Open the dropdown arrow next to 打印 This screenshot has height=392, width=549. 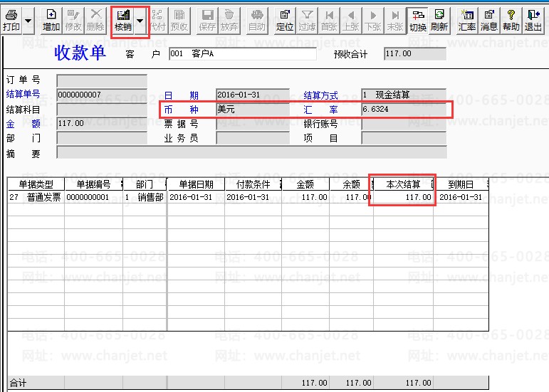pyautogui.click(x=28, y=21)
